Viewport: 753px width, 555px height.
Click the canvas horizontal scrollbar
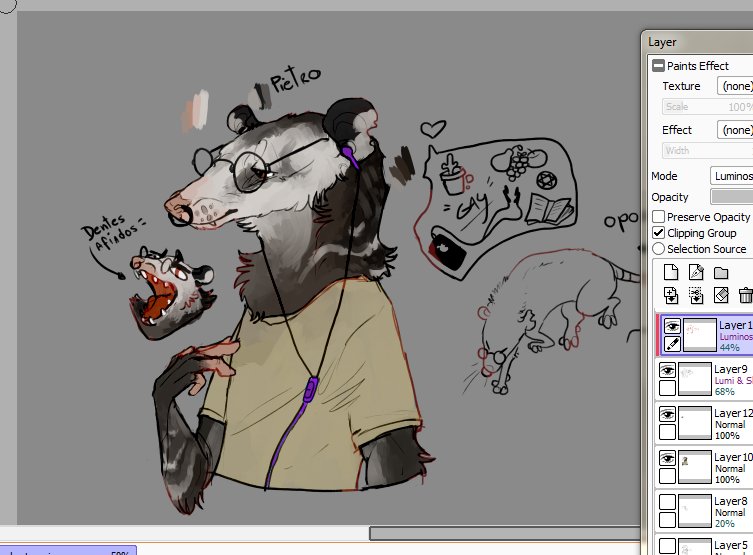(x=504, y=533)
